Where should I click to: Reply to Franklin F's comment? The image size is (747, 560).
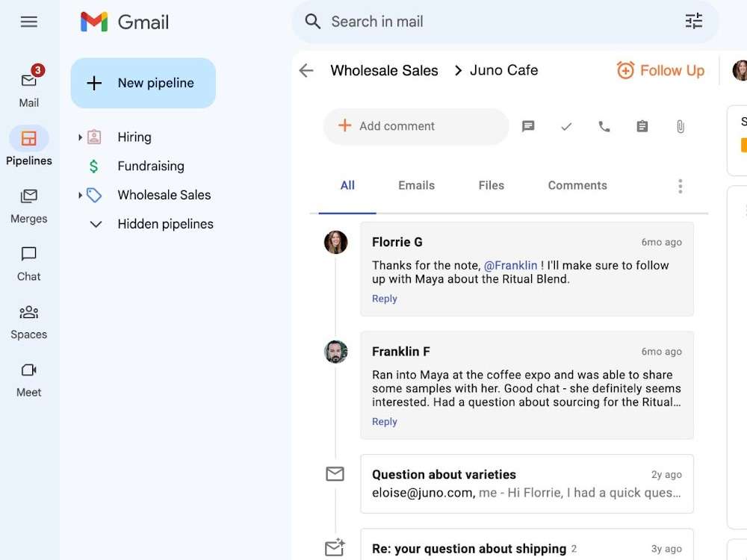[385, 421]
